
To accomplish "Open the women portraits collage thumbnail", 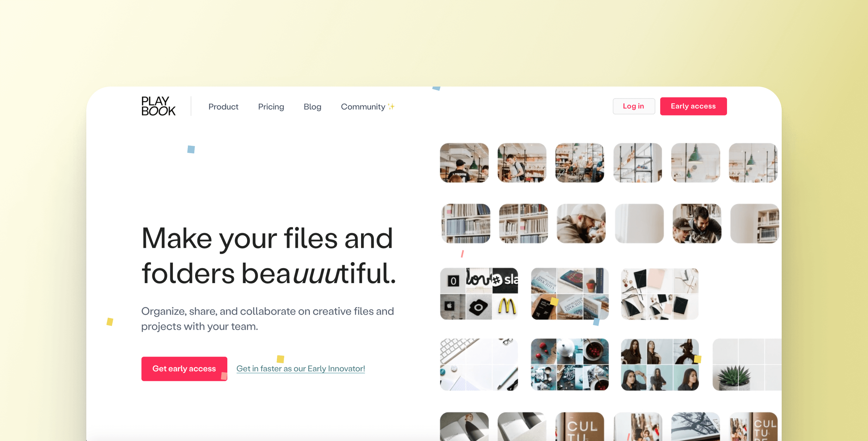I will coord(660,364).
